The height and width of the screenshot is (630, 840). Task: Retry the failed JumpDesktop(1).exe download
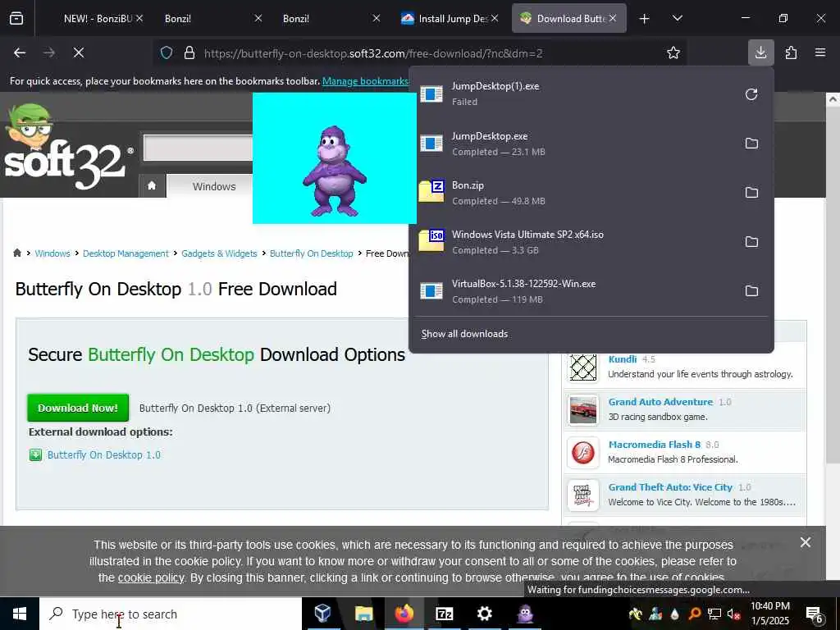point(751,94)
